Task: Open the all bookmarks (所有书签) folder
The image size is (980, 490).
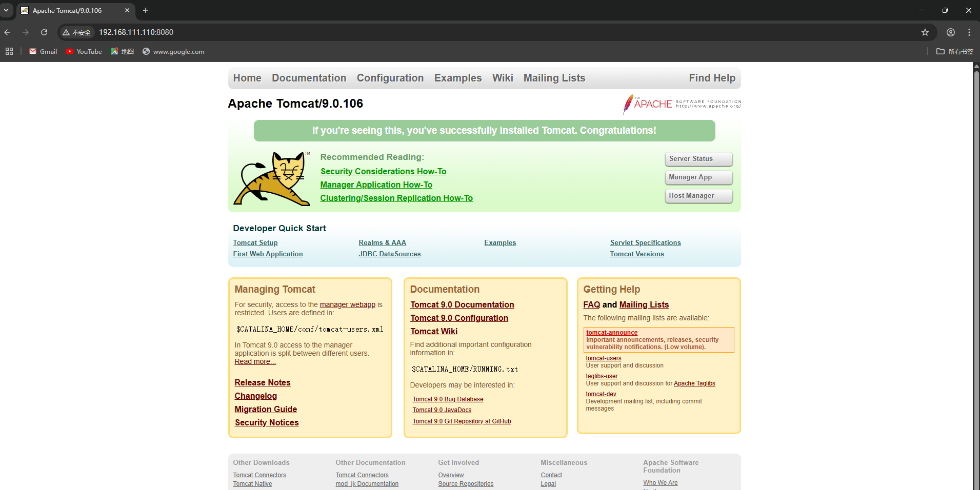Action: point(955,51)
